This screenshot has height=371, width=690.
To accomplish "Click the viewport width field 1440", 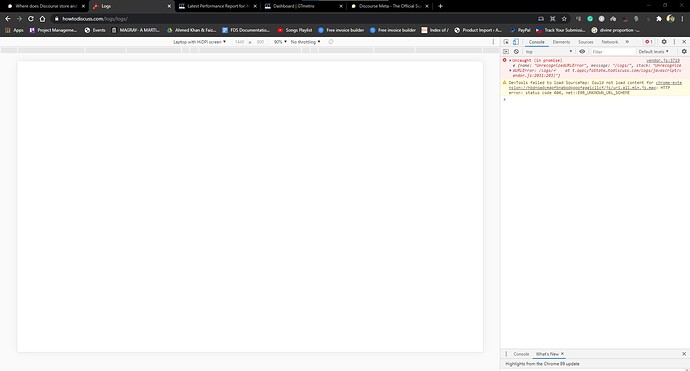I will [x=239, y=42].
